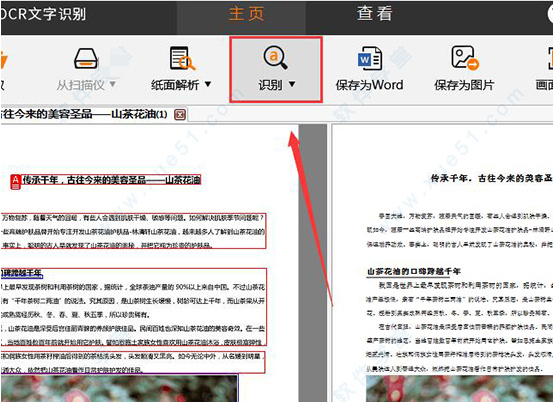This screenshot has height=402, width=553.
Task: Click the 保存为Word document icon
Action: pyautogui.click(x=370, y=58)
